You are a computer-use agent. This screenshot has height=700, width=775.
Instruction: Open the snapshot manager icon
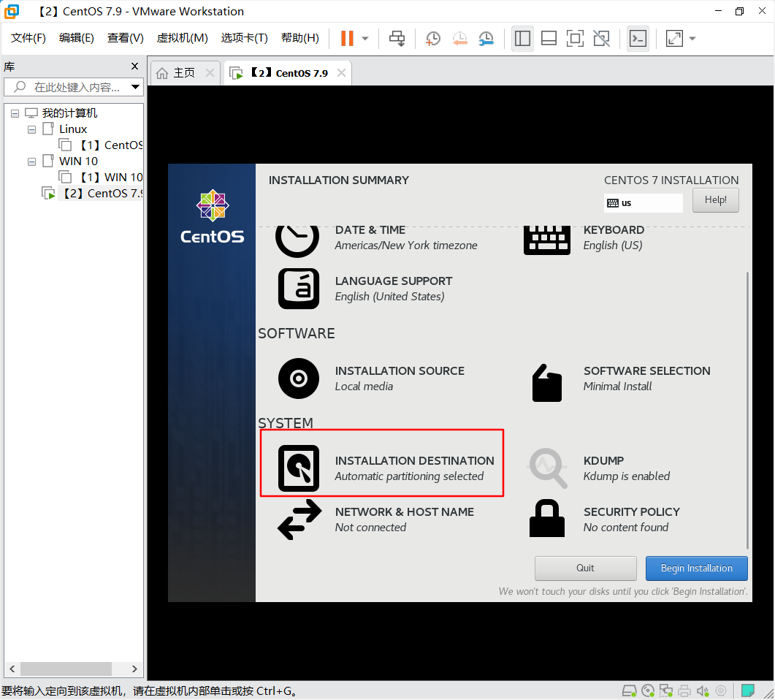486,38
